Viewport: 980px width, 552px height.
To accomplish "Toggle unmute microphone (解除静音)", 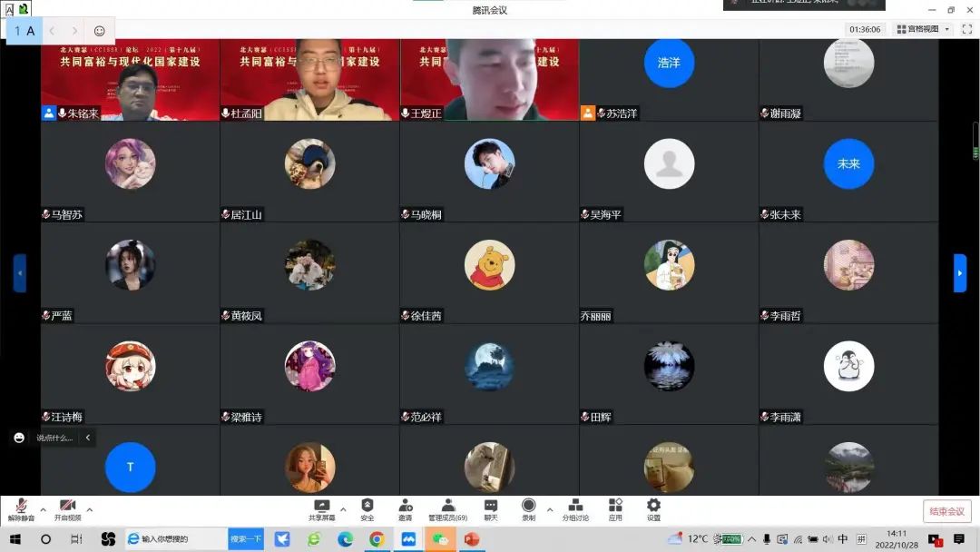I will (x=21, y=508).
